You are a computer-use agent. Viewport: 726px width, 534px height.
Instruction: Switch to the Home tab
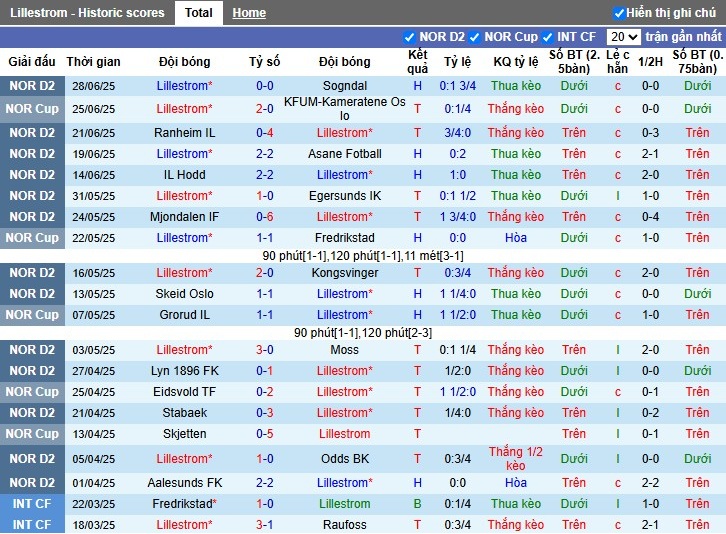pyautogui.click(x=249, y=13)
